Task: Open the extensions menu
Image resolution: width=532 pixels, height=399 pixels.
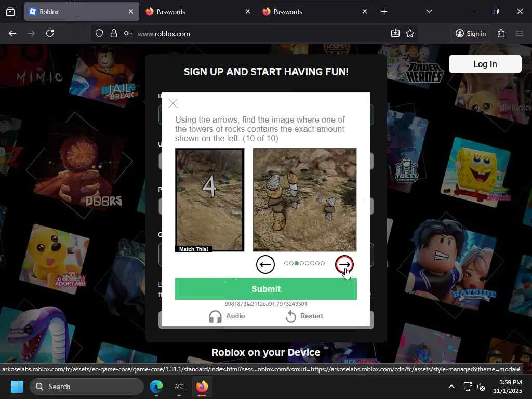Action: (x=501, y=33)
